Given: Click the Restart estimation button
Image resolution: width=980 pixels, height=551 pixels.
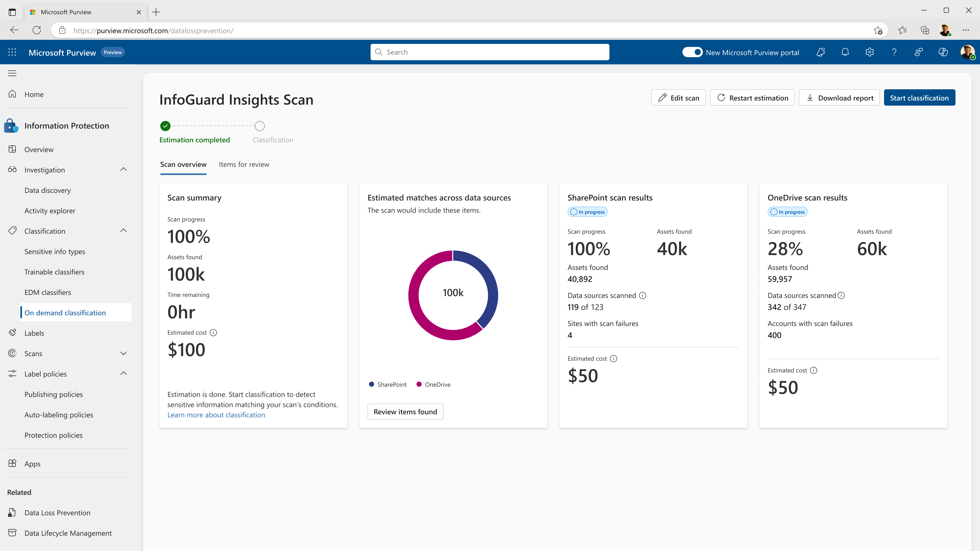Looking at the screenshot, I should pos(752,98).
